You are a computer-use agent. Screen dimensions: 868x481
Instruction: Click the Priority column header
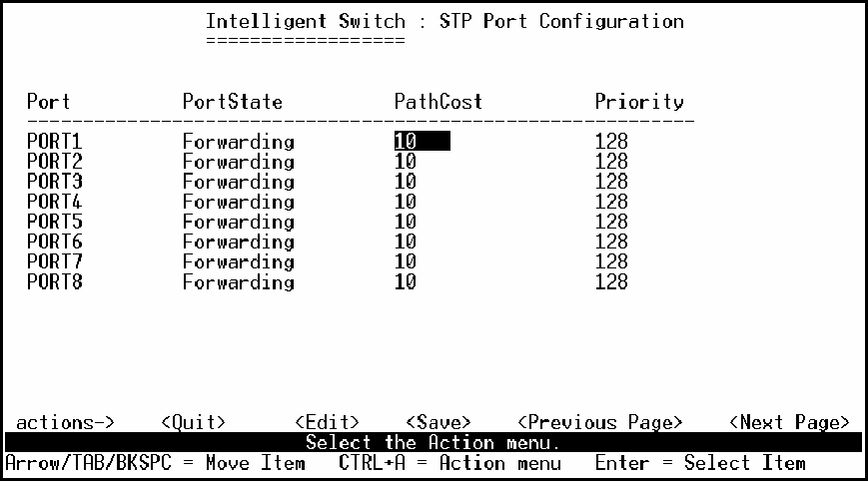click(x=639, y=102)
